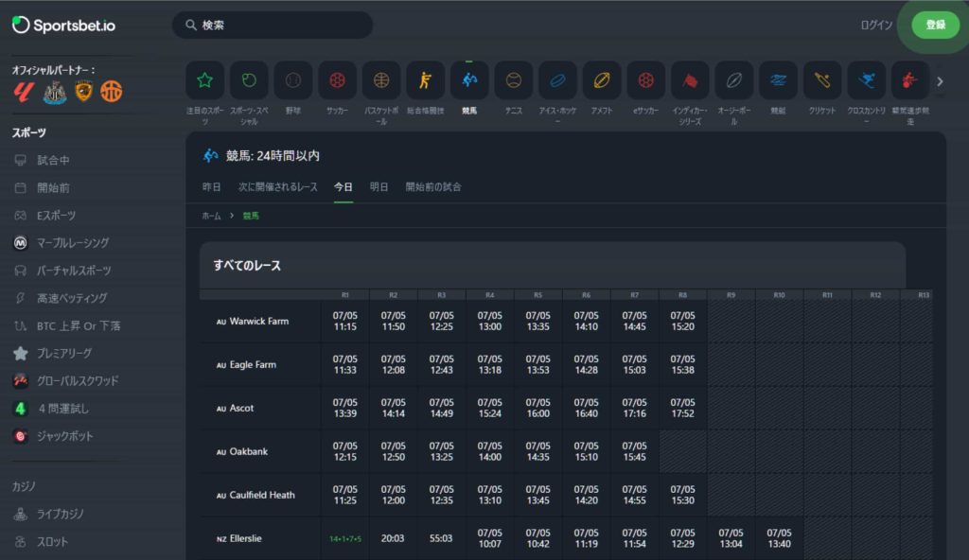Click inside the 検索 search field
The width and height of the screenshot is (969, 560).
[x=273, y=26]
